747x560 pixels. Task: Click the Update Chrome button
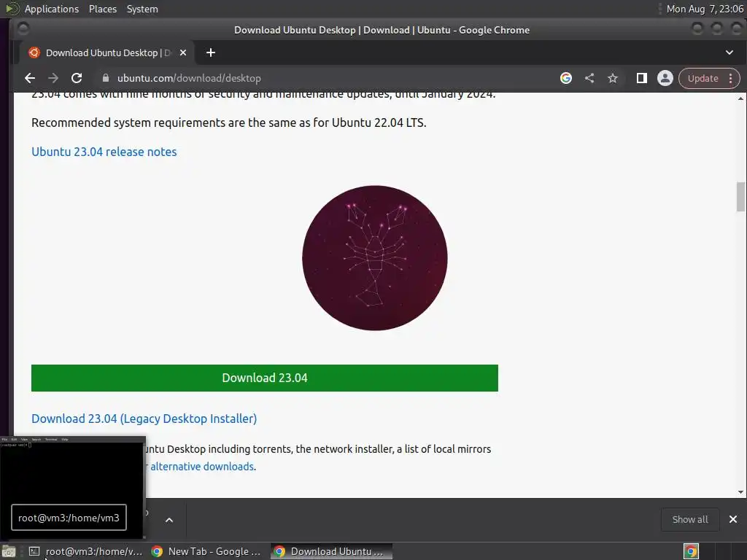tap(703, 79)
